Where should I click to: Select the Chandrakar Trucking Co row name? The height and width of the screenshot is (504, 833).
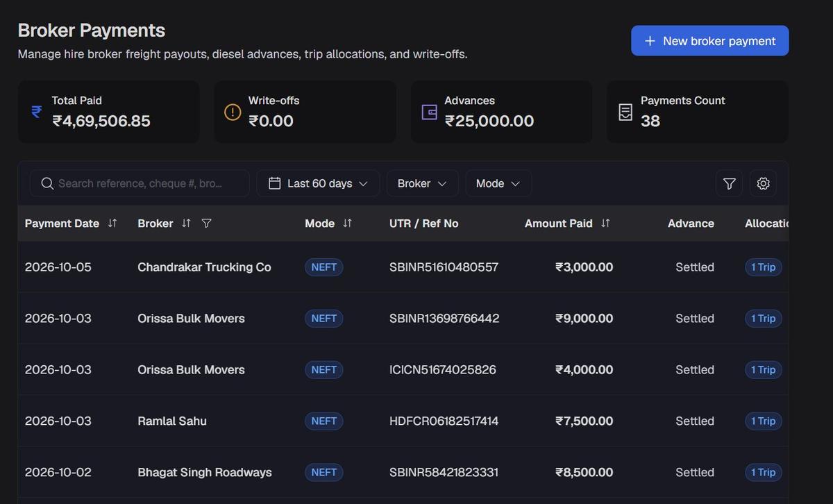(x=204, y=267)
